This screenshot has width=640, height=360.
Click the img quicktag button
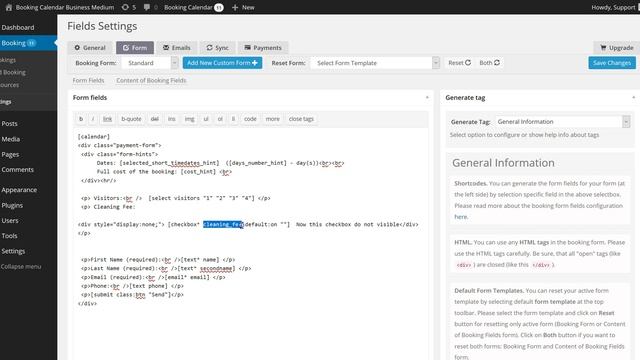(189, 119)
